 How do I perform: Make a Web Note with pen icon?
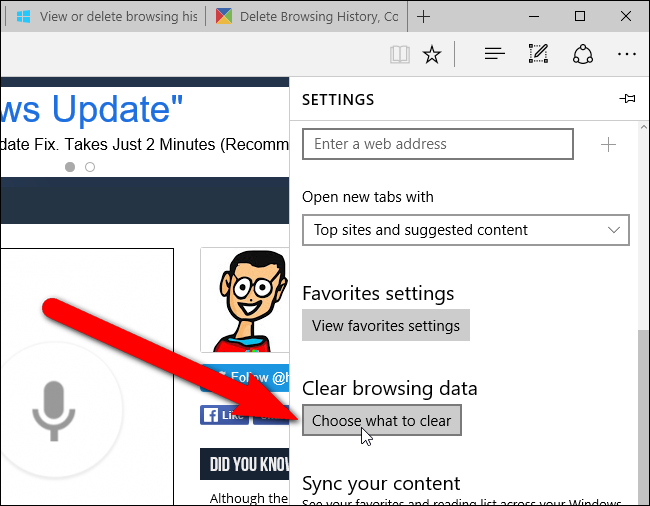pos(538,53)
